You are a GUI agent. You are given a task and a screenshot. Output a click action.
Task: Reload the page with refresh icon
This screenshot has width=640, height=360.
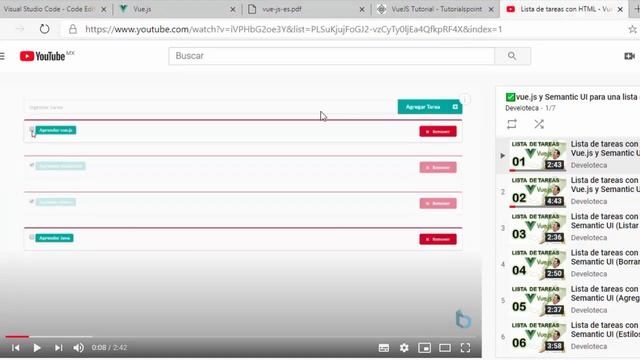tap(44, 29)
